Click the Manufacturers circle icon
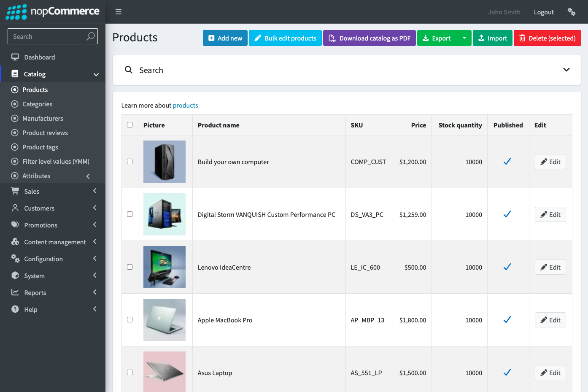The image size is (588, 392). 15,119
